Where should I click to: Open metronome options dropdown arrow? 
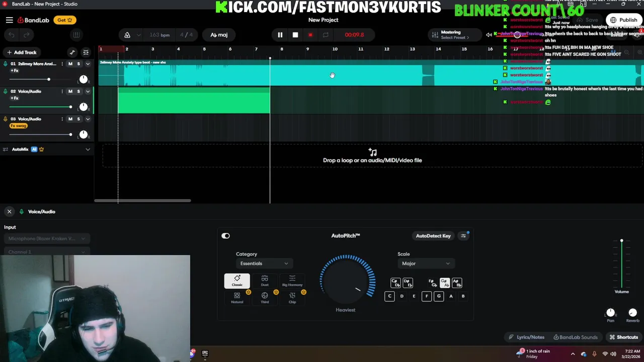coord(138,35)
